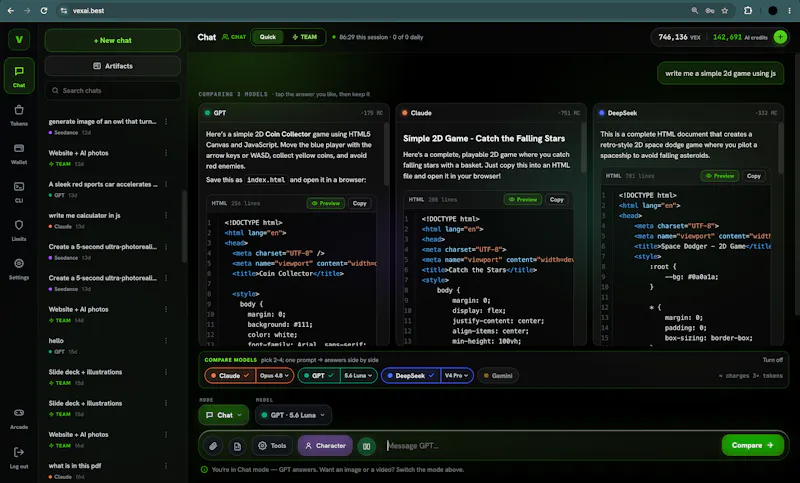Image resolution: width=800 pixels, height=483 pixels.
Task: Click the green compare columns icon
Action: click(x=366, y=446)
